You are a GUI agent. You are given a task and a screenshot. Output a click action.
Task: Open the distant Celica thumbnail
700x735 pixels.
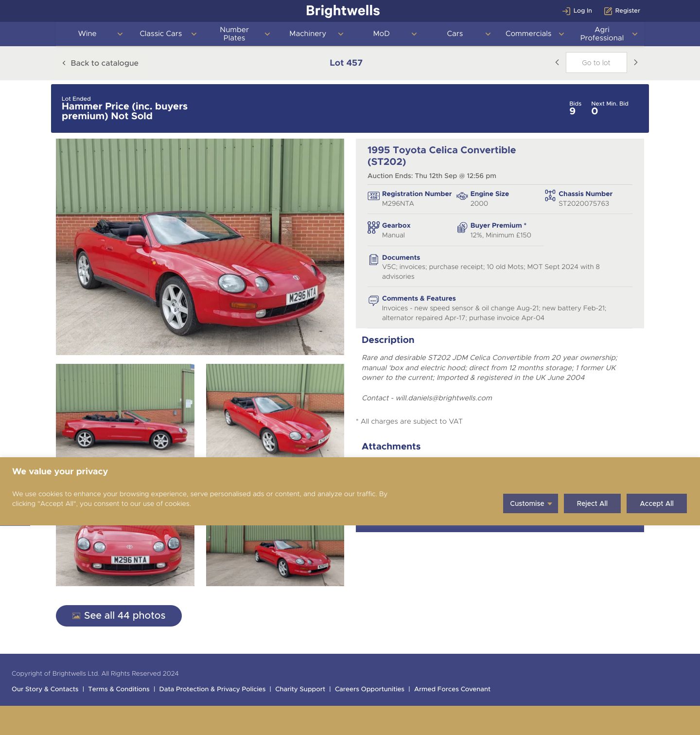pos(275,556)
